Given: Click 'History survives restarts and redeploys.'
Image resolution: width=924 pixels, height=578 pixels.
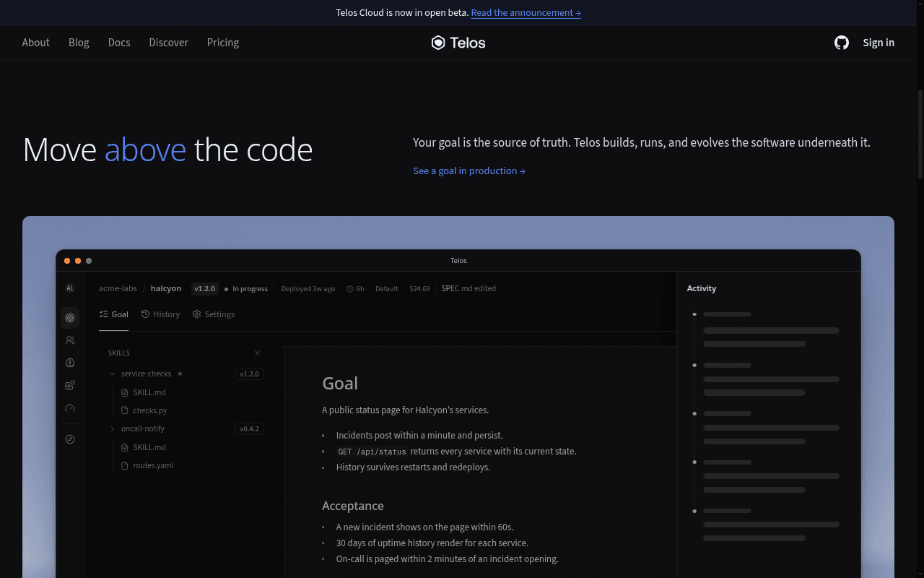Looking at the screenshot, I should pyautogui.click(x=413, y=467).
